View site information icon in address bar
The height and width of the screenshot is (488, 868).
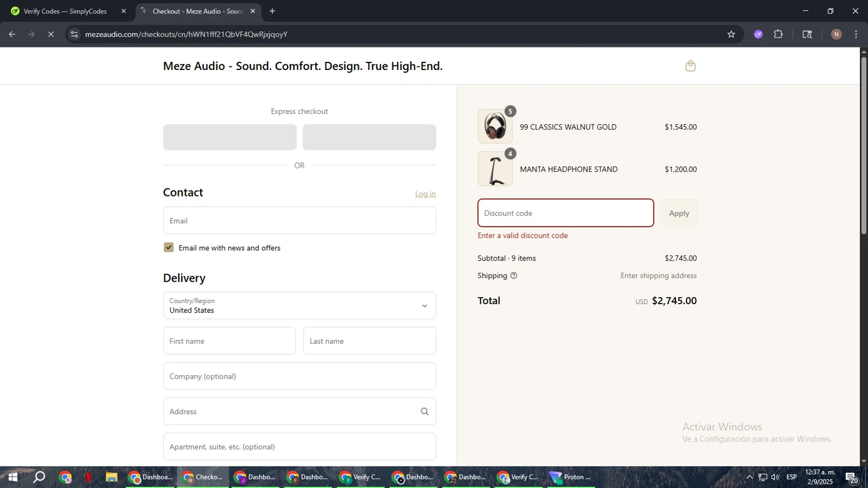click(x=74, y=34)
